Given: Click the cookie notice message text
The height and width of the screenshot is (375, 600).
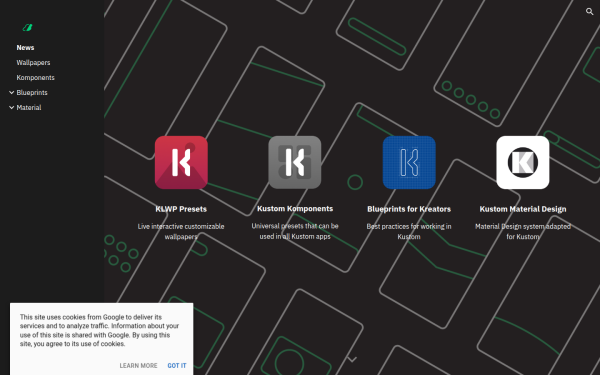Looking at the screenshot, I should (99, 330).
